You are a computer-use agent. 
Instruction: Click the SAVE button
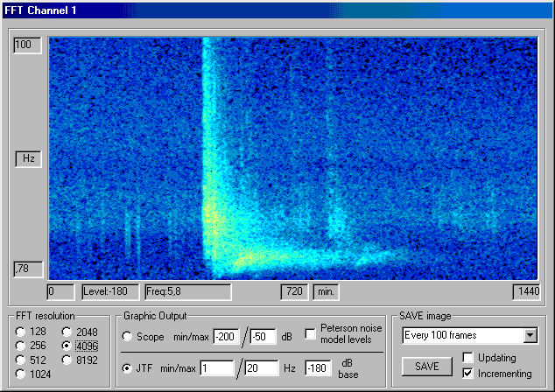coord(427,366)
